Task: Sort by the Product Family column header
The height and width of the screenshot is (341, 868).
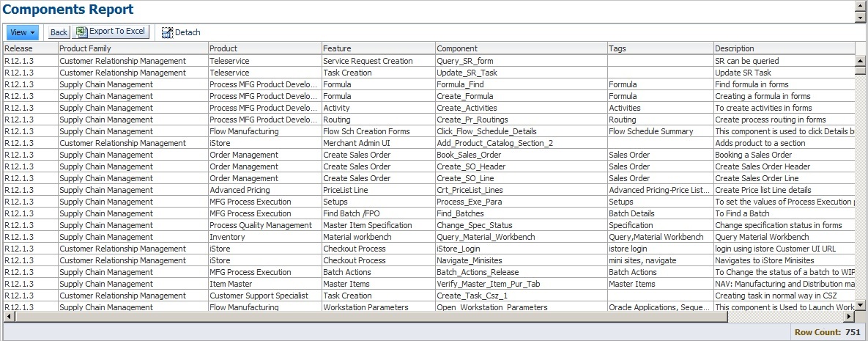Action: point(133,48)
